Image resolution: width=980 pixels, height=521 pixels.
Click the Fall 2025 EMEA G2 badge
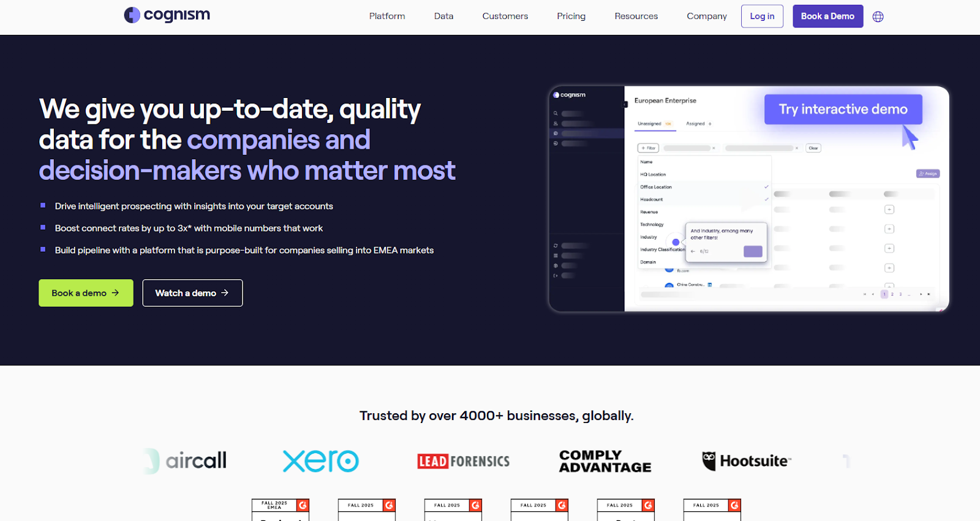tap(281, 510)
